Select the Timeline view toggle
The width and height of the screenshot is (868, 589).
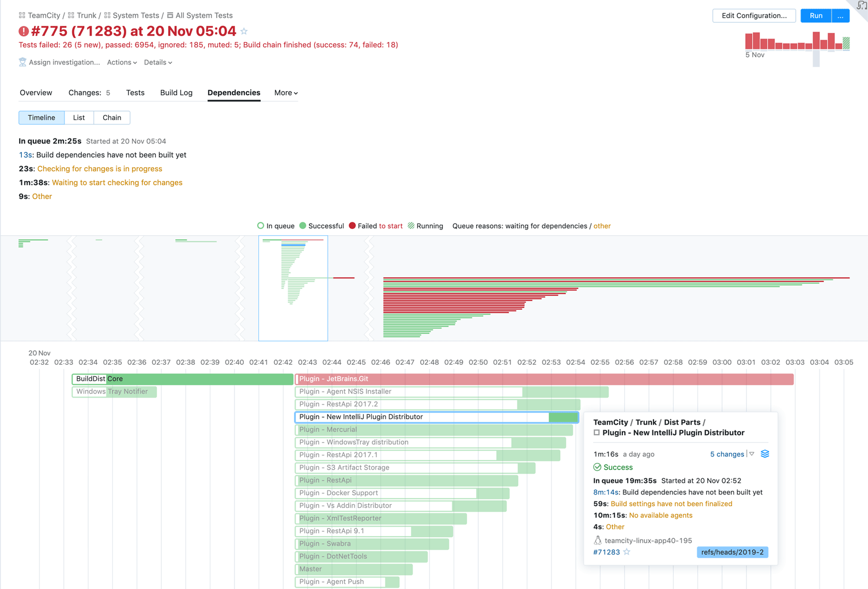point(41,118)
